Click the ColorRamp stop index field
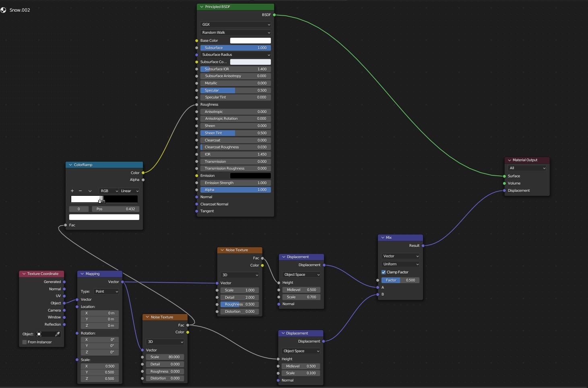The image size is (588, 388). 79,209
